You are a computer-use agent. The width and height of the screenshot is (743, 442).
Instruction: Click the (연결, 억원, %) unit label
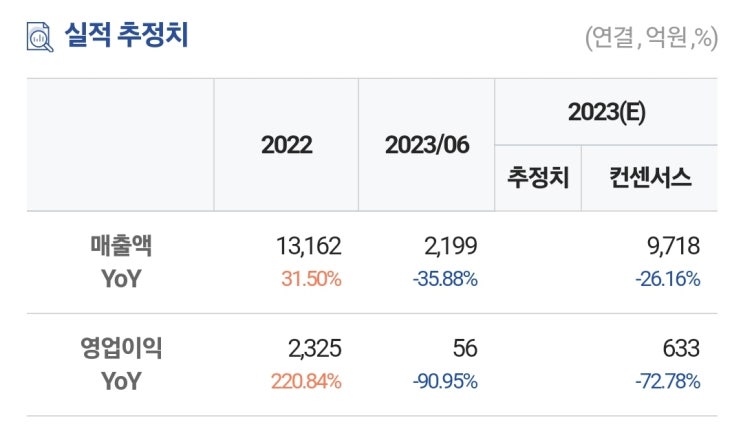651,37
